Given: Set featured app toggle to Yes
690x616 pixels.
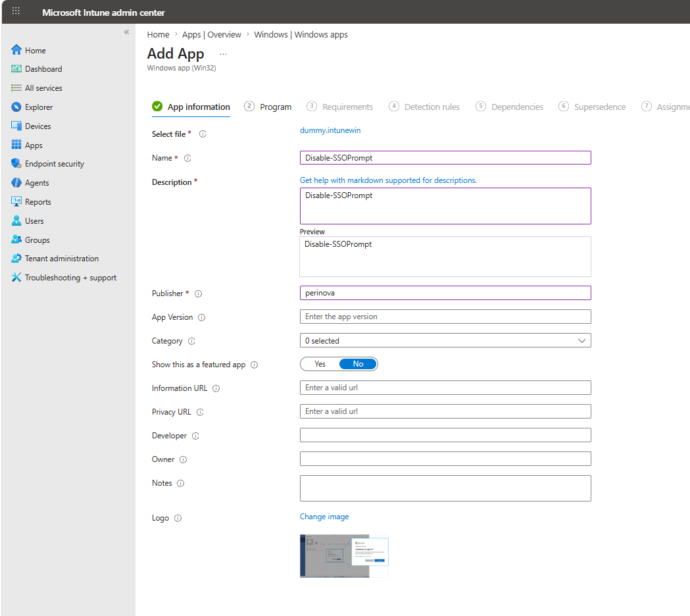Looking at the screenshot, I should 320,364.
